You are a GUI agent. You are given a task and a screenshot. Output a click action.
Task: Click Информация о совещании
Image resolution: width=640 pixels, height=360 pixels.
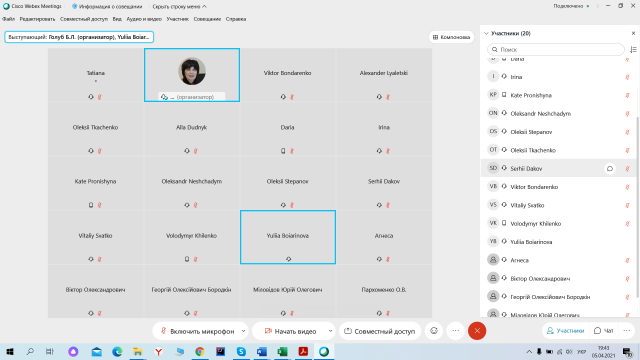[x=107, y=7]
